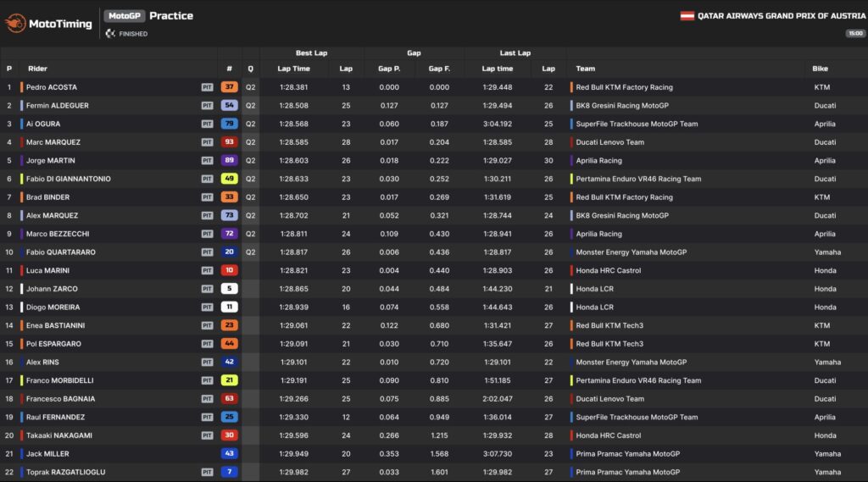
Task: Click Johann ZARCO's number 5 badge
Action: point(229,288)
